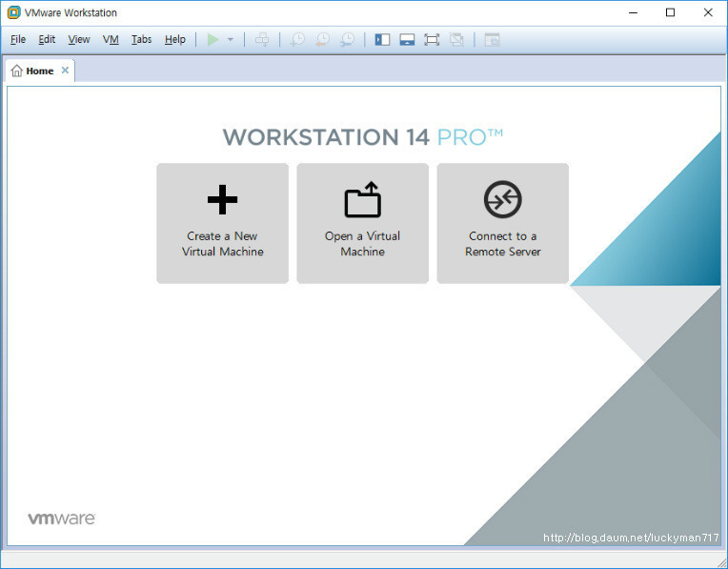Open the VM menu
This screenshot has height=569, width=728.
(x=111, y=39)
